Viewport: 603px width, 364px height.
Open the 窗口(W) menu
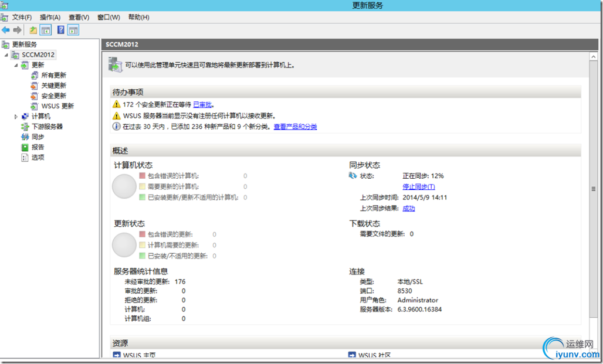click(109, 18)
